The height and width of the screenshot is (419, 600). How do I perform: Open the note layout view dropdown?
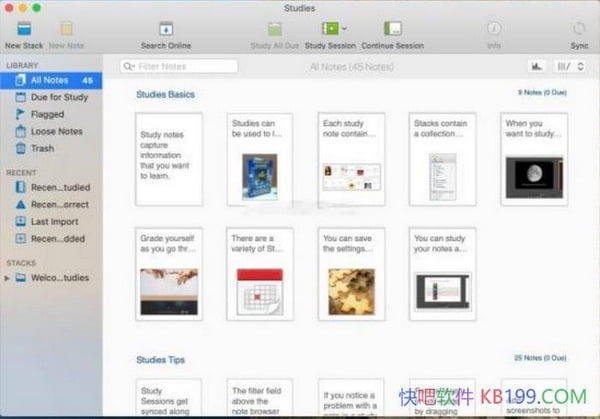pyautogui.click(x=567, y=66)
